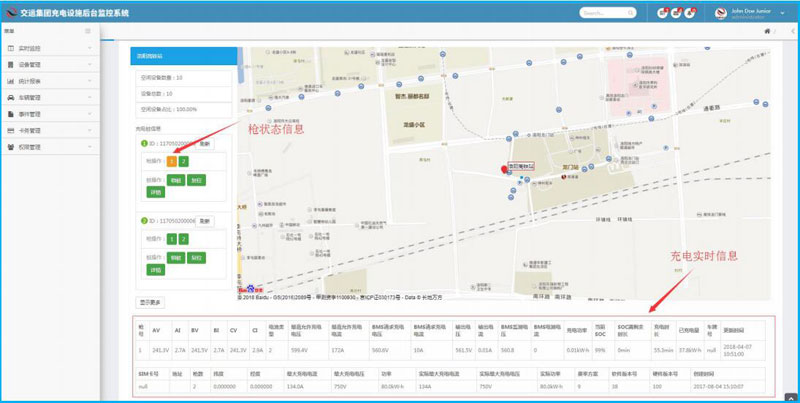Open the third notification badge icon

(692, 13)
